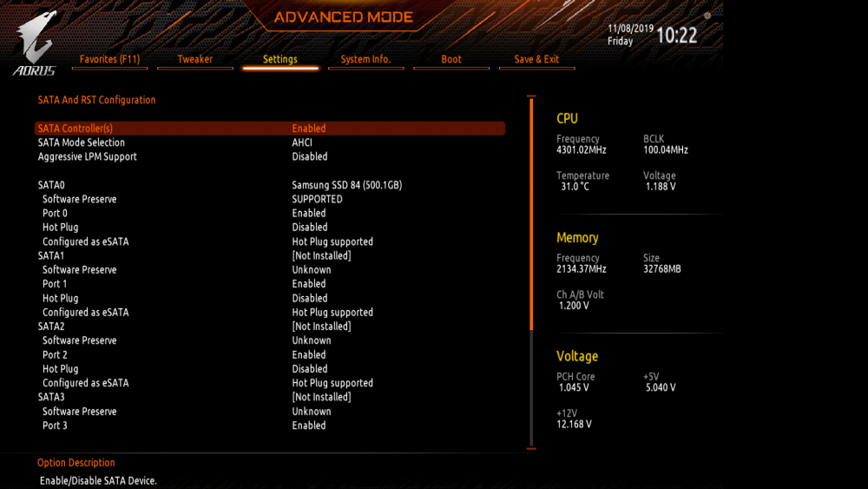The image size is (868, 489).
Task: Click BCLK 100.04MHz value
Action: point(666,150)
